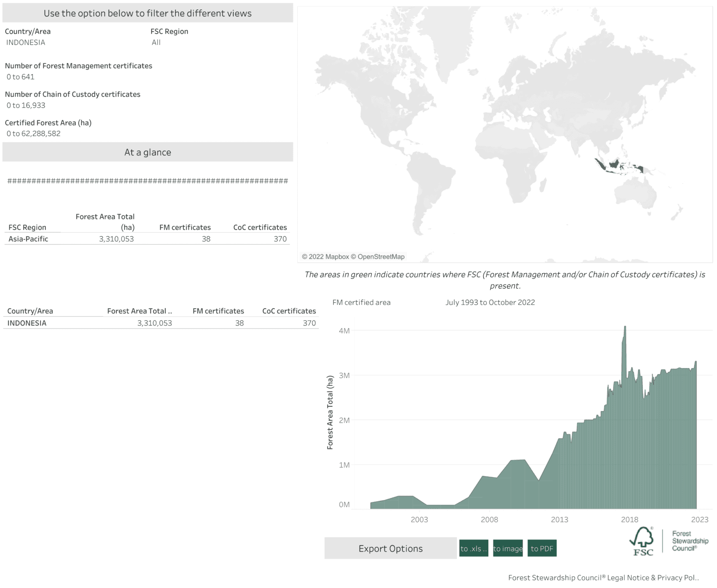Select the Asia-Pacific row in region table
The image size is (717, 588).
click(x=28, y=239)
